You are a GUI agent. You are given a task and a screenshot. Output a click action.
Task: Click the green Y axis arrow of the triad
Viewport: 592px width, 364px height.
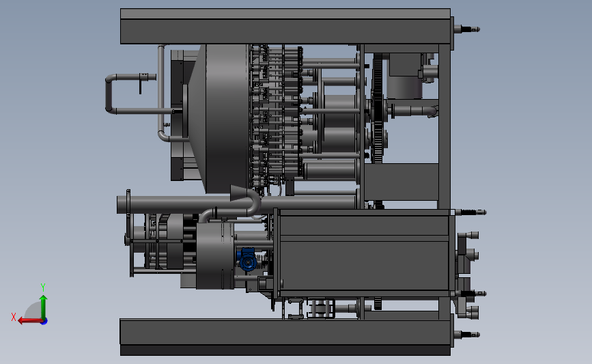point(44,307)
